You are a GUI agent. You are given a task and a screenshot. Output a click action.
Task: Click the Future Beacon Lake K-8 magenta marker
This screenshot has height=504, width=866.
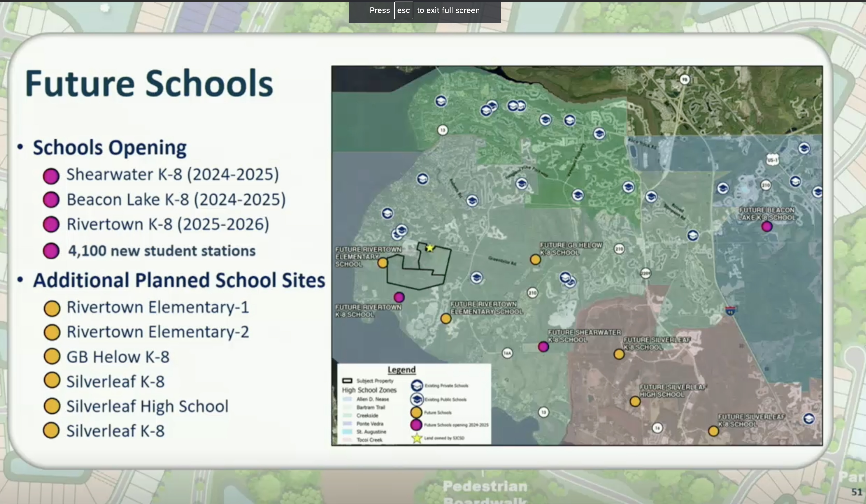[x=767, y=227]
